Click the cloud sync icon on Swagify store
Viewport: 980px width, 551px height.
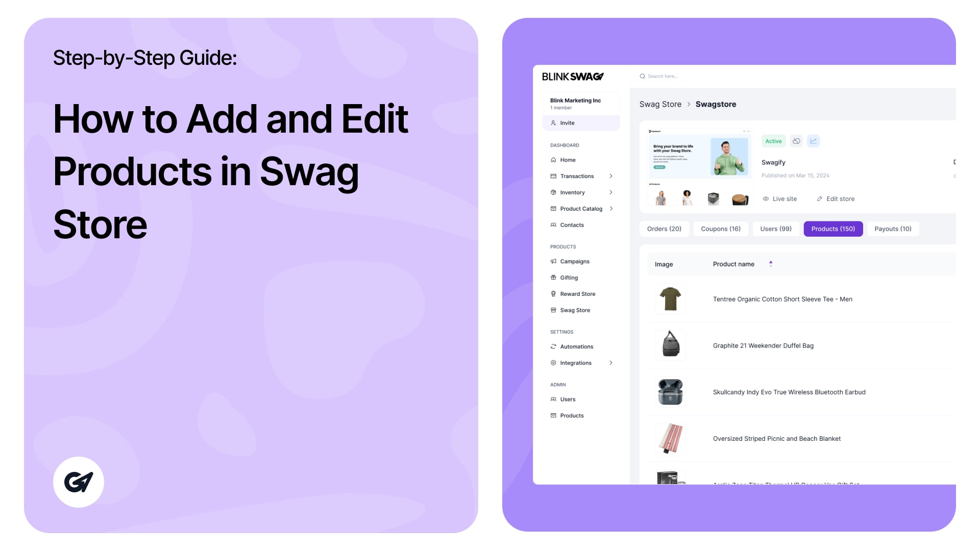(796, 141)
